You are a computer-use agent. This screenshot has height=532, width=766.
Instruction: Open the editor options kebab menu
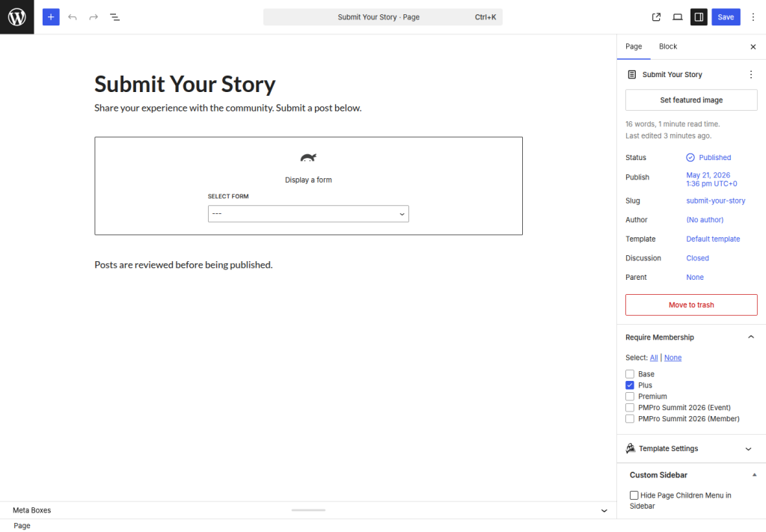753,17
